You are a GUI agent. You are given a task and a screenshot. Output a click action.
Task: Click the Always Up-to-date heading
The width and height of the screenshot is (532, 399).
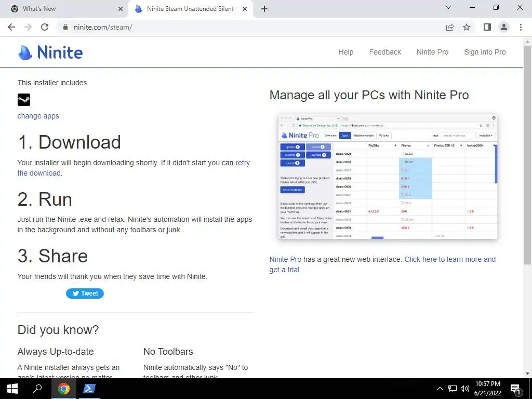(56, 352)
